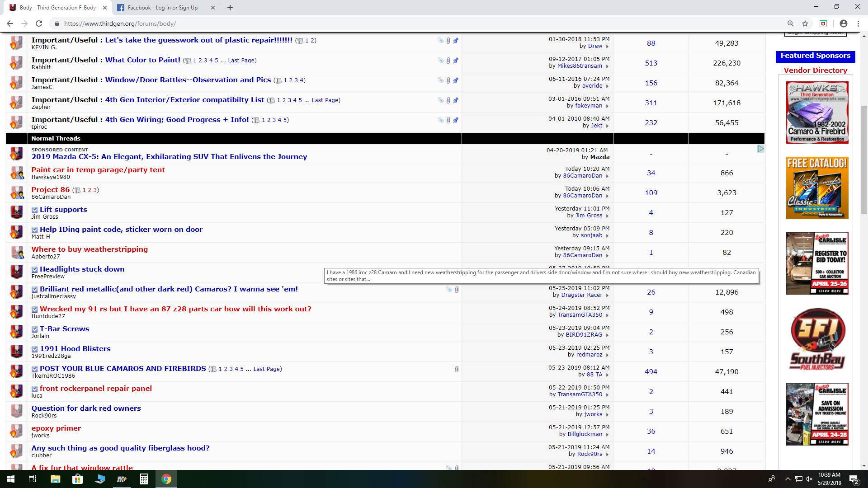
Task: Click the checkmark icon before T-Bar Screws
Action: pos(35,329)
